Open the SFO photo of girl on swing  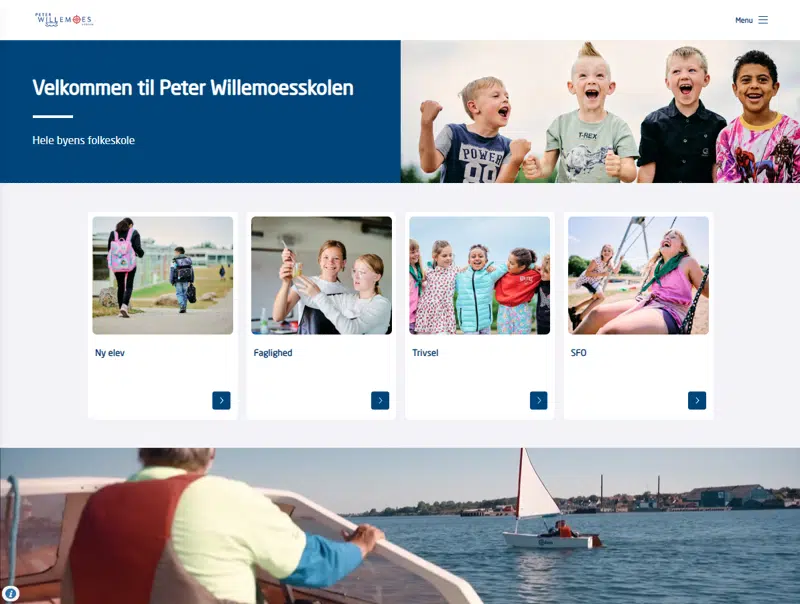[638, 275]
